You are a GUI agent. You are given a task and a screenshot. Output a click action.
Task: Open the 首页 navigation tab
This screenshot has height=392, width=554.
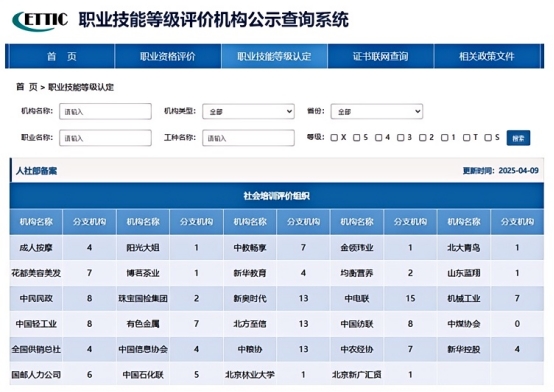[61, 56]
